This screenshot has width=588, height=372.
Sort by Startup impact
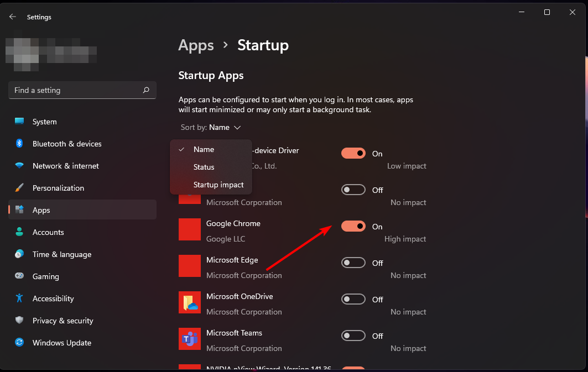click(211, 185)
